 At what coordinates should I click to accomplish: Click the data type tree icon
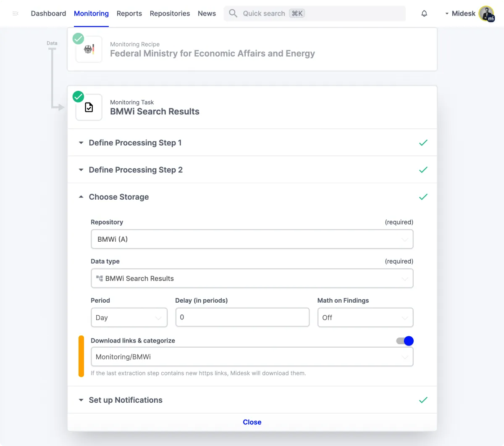click(100, 278)
